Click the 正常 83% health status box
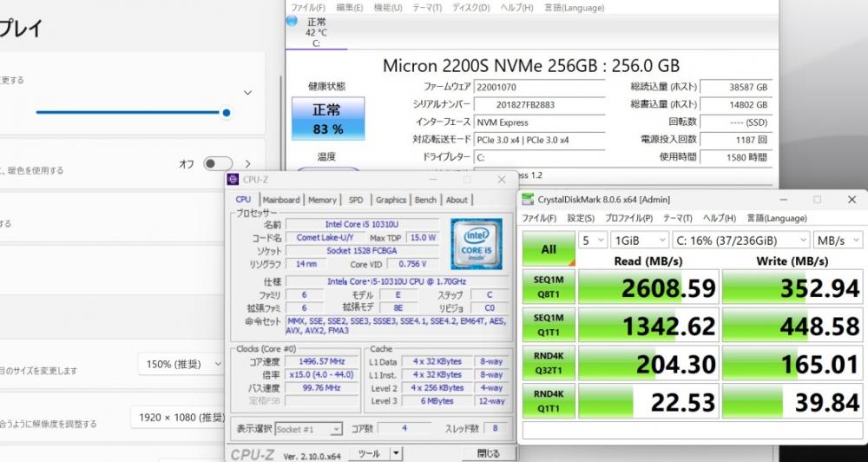 328,119
